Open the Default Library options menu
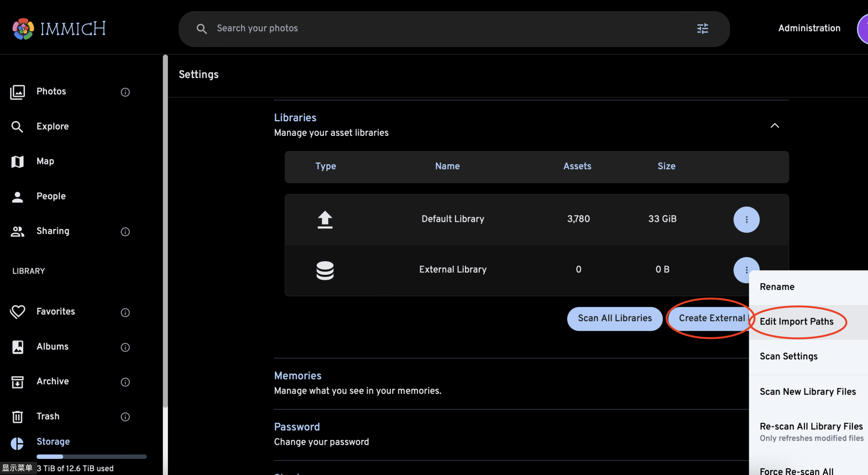This screenshot has width=868, height=475. pyautogui.click(x=746, y=220)
